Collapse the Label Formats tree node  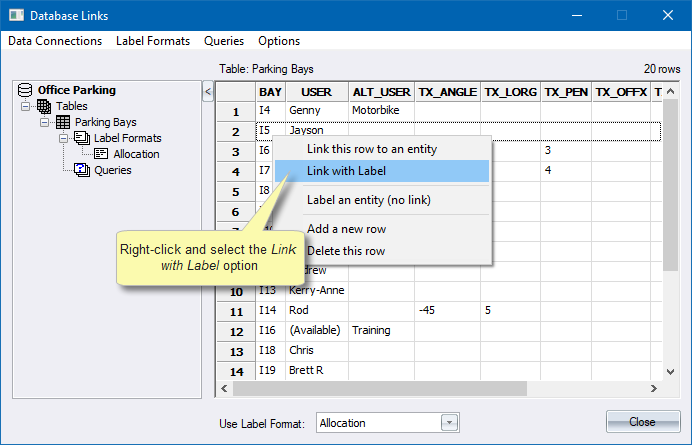click(x=63, y=138)
